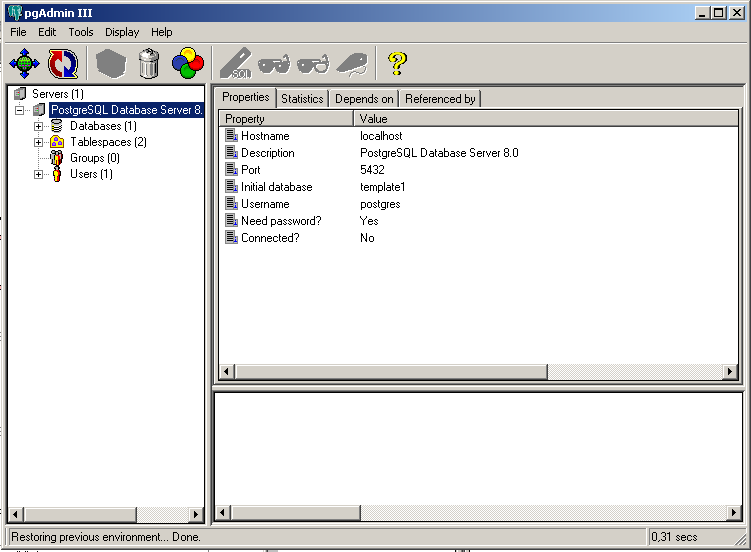Click the Hostname row property icon
Screen dimensions: 751x552
pyautogui.click(x=231, y=135)
